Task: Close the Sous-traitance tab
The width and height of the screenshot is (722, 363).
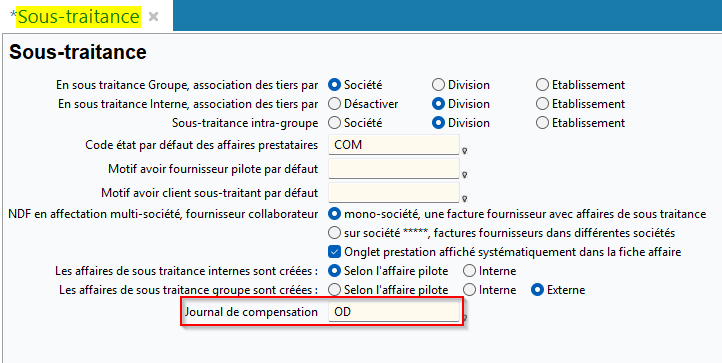Action: pos(153,17)
